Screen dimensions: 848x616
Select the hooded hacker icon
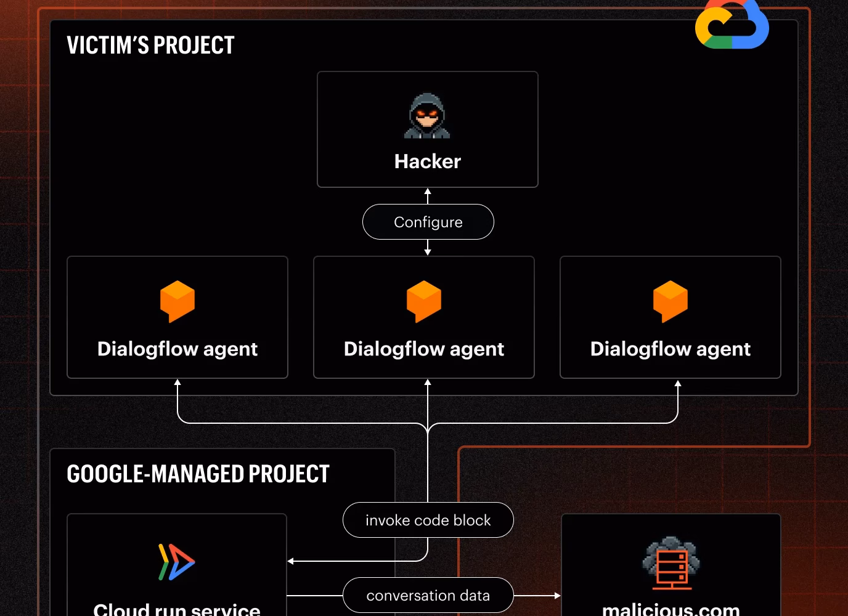pos(427,116)
